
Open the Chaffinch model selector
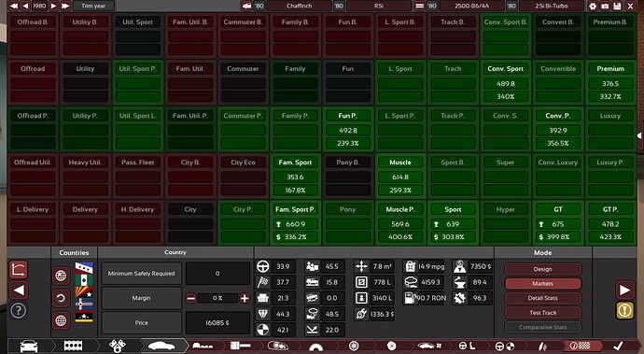(299, 6)
